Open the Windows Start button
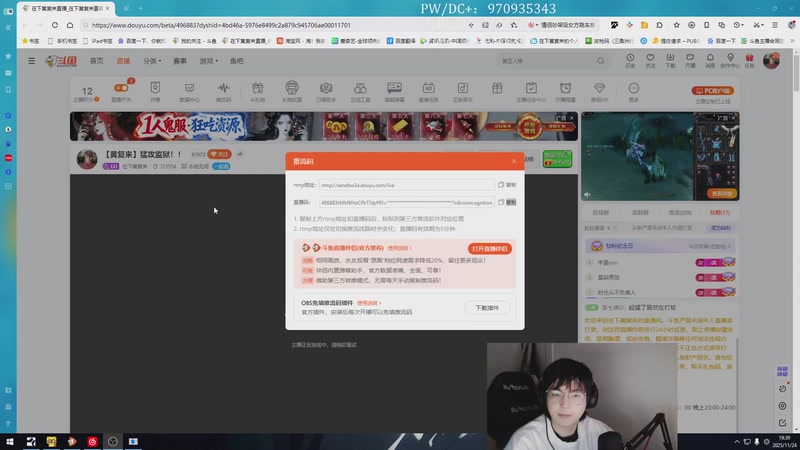Image resolution: width=800 pixels, height=450 pixels. pyautogui.click(x=10, y=441)
